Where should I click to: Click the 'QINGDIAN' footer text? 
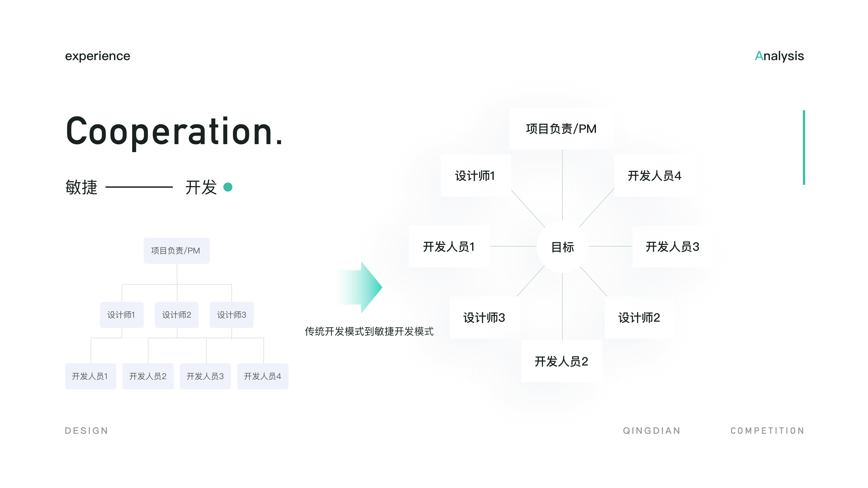tap(652, 431)
